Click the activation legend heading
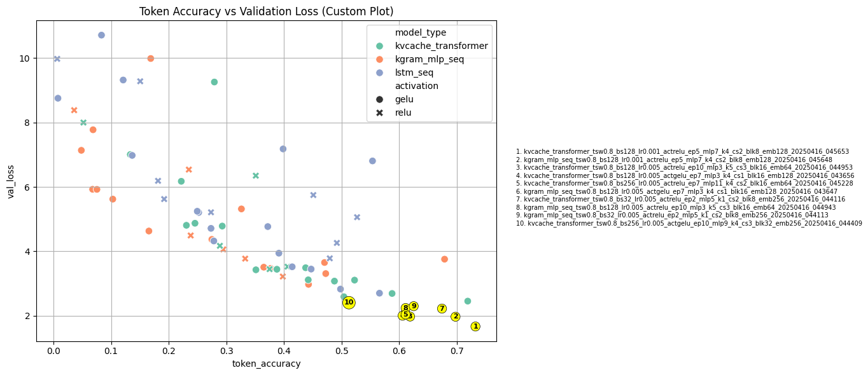868x375 pixels. (x=417, y=86)
